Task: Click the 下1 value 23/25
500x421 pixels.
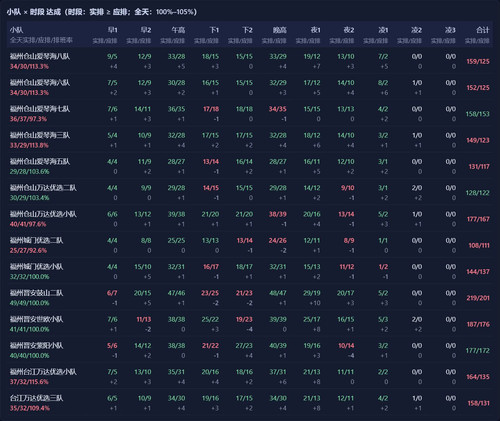Action: tap(210, 293)
